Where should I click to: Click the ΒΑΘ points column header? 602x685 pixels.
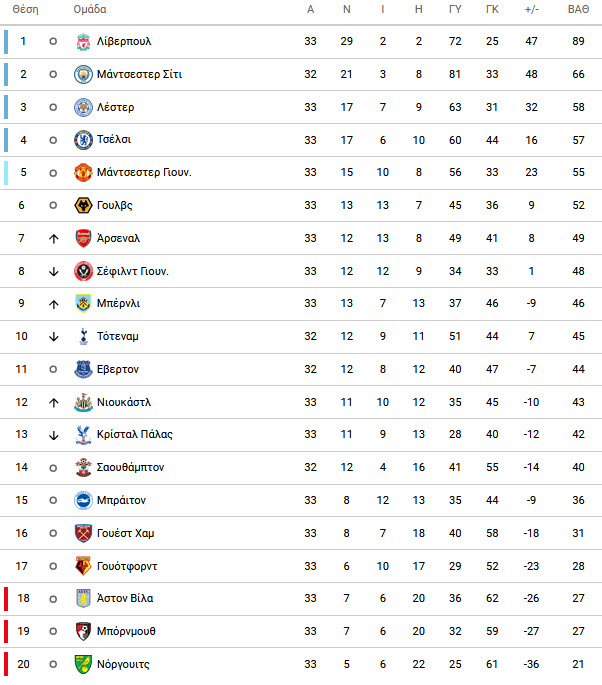pos(578,9)
